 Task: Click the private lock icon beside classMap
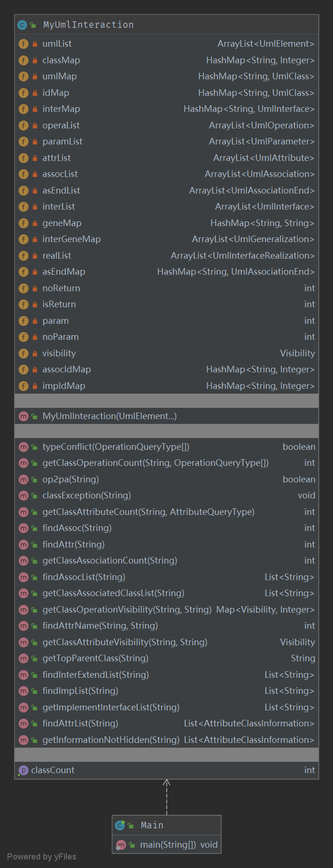(35, 60)
